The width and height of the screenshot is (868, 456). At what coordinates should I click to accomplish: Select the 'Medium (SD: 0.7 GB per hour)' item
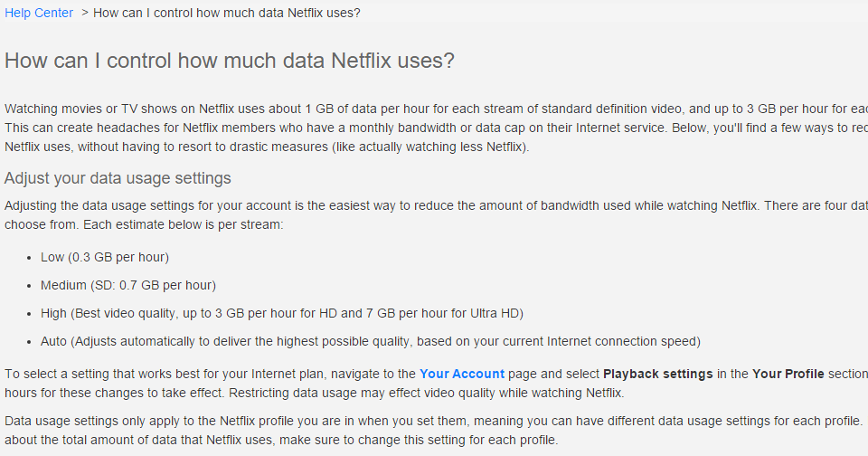tap(128, 285)
